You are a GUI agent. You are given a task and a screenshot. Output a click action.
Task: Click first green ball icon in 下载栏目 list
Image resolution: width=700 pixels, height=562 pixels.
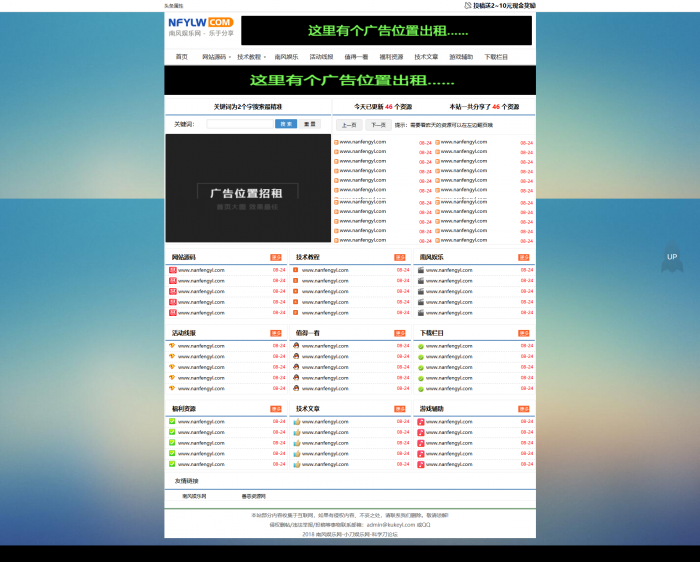tap(421, 346)
